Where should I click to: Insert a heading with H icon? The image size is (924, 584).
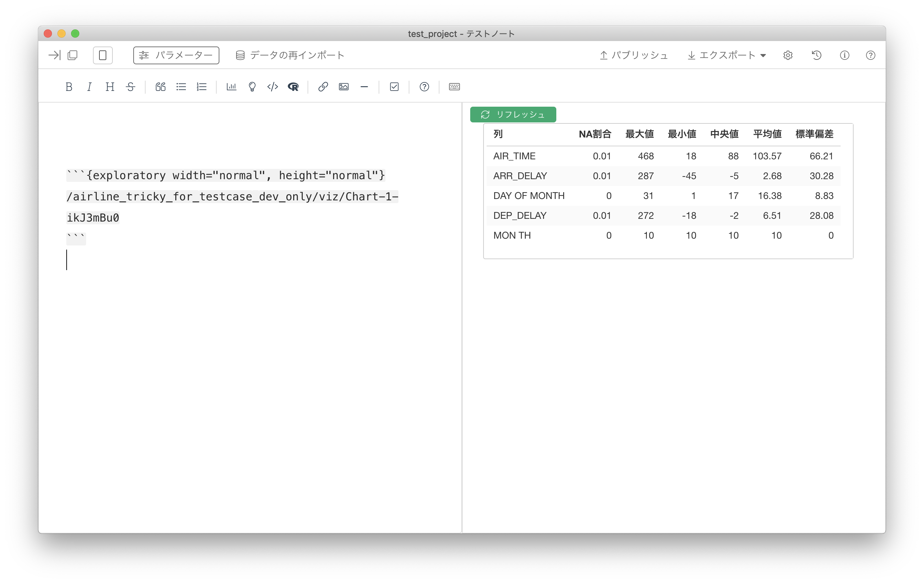110,87
